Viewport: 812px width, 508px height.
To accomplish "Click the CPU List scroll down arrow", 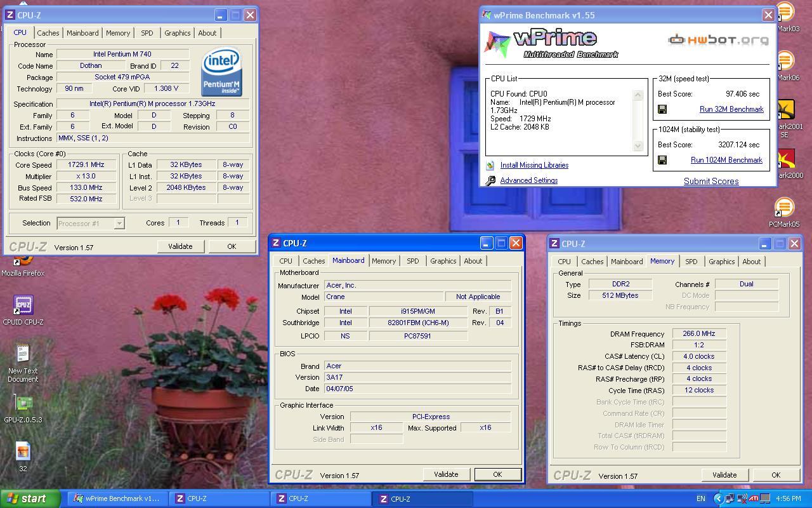I will [638, 146].
